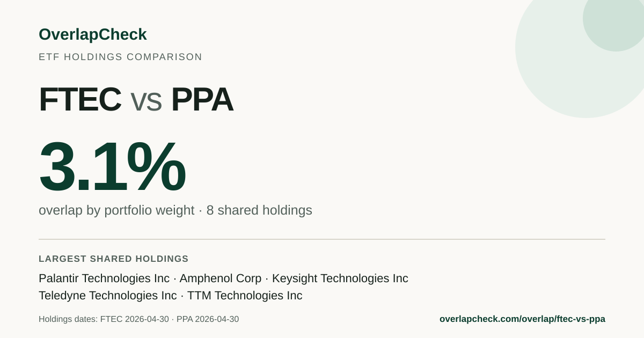644x338 pixels.
Task: Click the LARGEST SHARED HOLDINGS heading
Action: [x=114, y=259]
